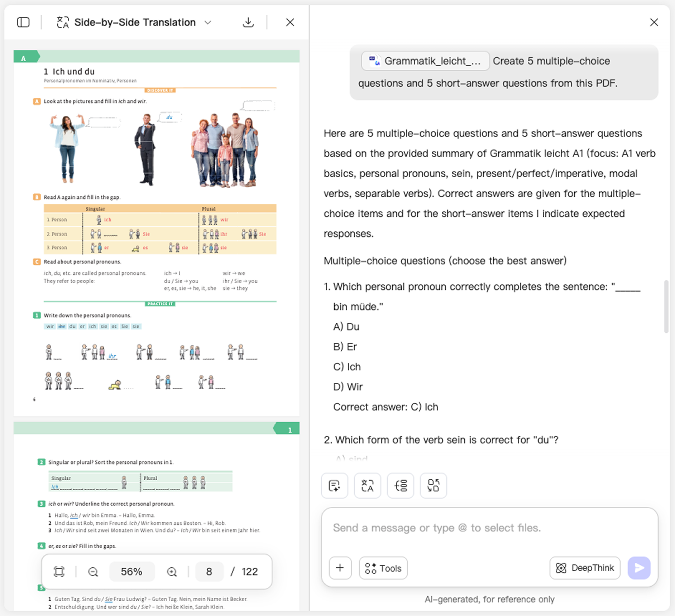675x616 pixels.
Task: Focus the Send a message input field
Action: (x=489, y=528)
